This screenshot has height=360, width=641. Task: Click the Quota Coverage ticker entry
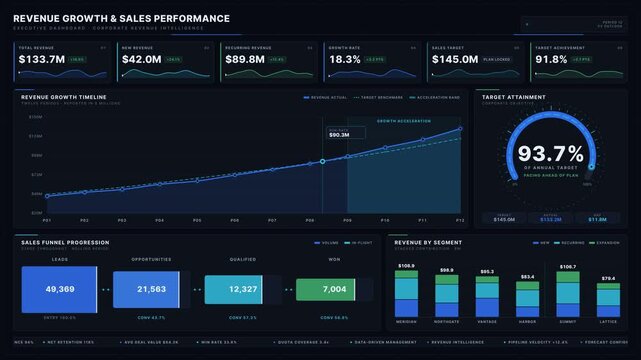coord(301,342)
